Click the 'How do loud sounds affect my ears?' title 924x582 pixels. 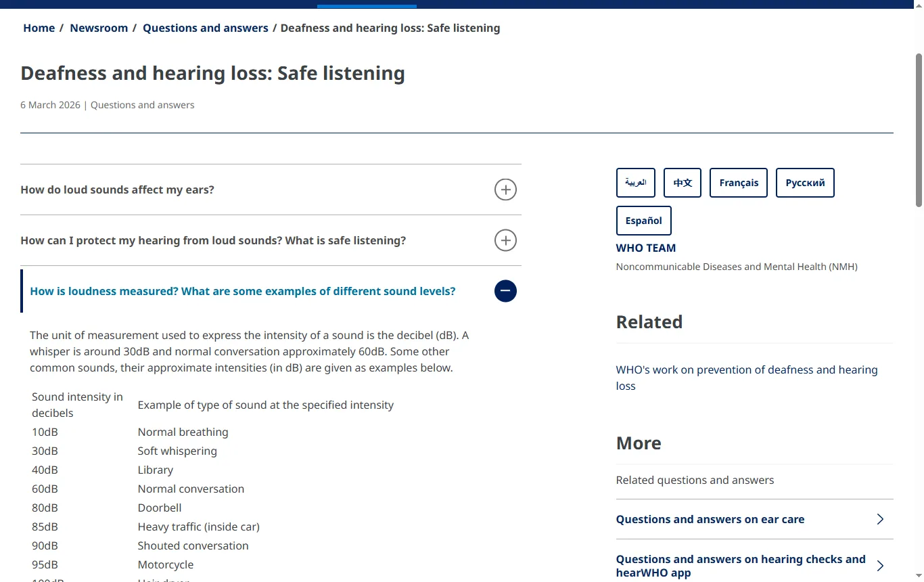(x=118, y=189)
